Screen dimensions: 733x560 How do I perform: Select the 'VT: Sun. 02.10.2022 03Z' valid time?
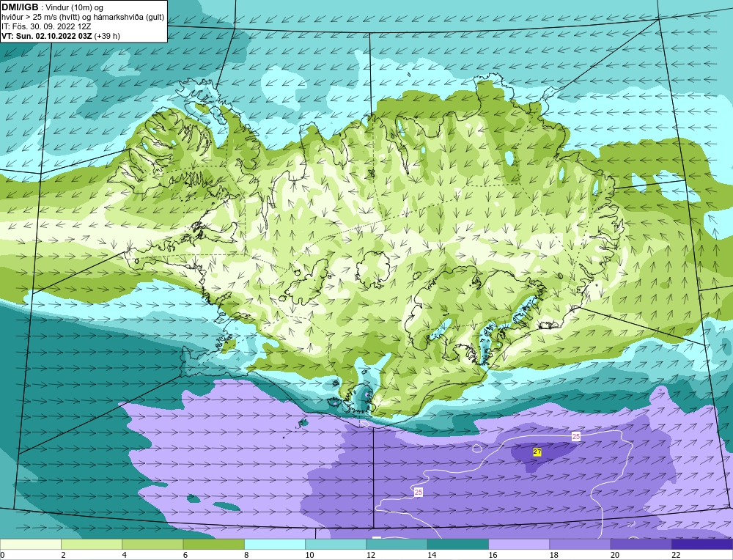[47, 36]
